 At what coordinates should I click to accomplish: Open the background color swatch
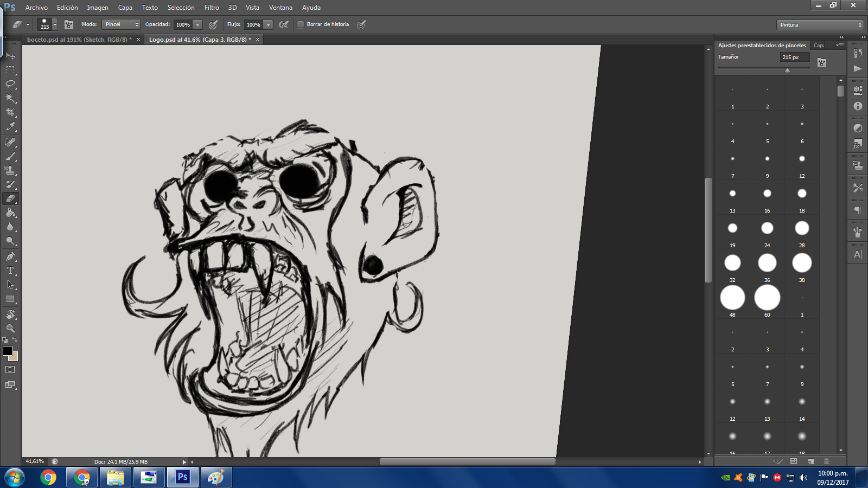[x=15, y=357]
